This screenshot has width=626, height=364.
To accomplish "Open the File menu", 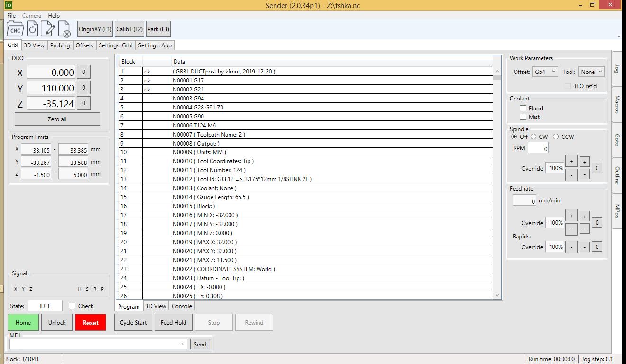I will [x=11, y=16].
